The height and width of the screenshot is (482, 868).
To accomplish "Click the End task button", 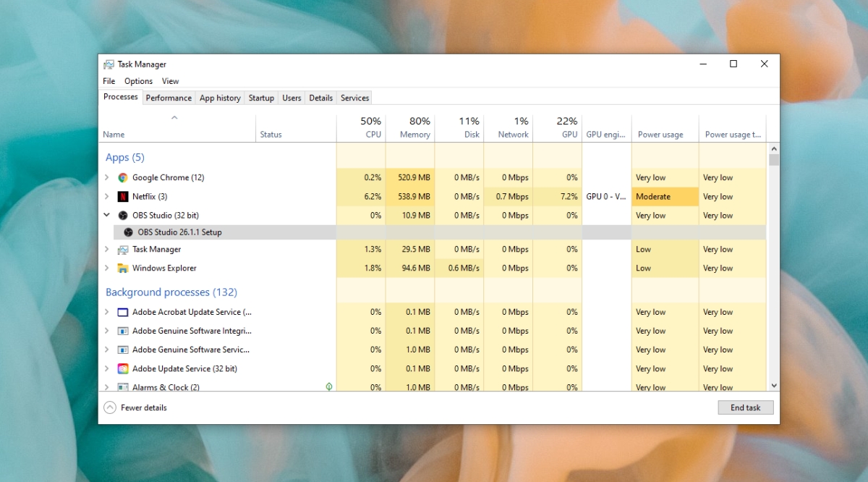I will point(746,407).
